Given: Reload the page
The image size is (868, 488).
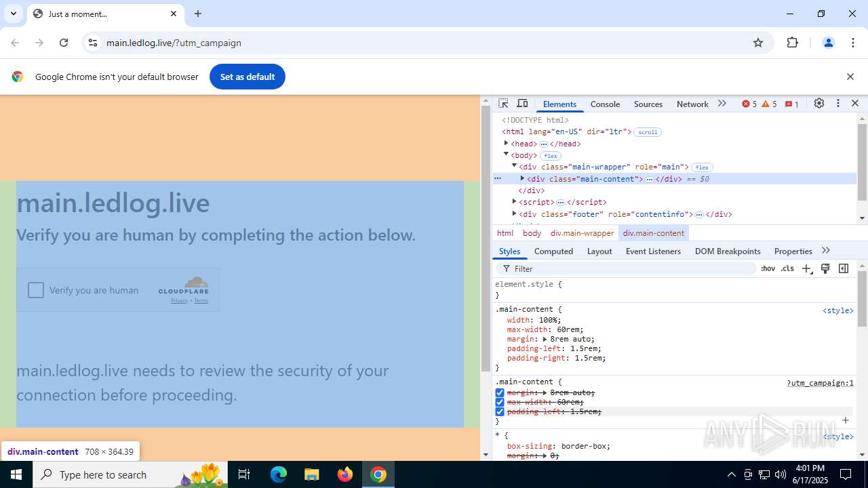Looking at the screenshot, I should [64, 43].
